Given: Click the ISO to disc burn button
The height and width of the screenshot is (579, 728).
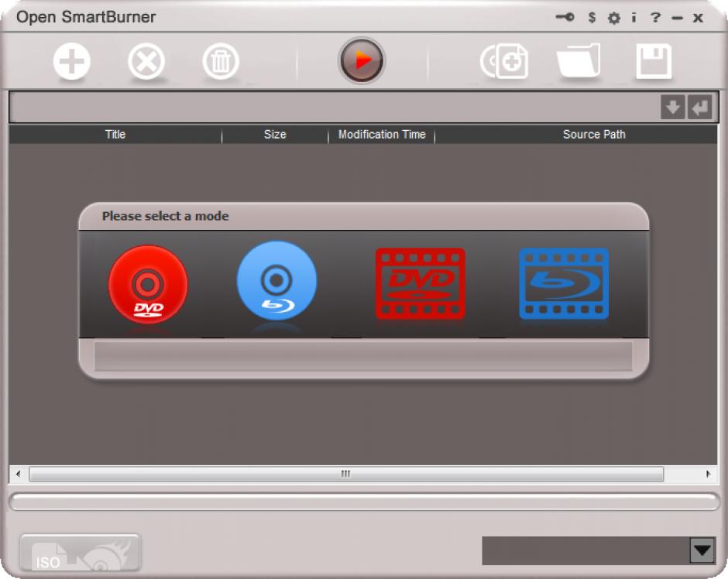Looking at the screenshot, I should [80, 553].
